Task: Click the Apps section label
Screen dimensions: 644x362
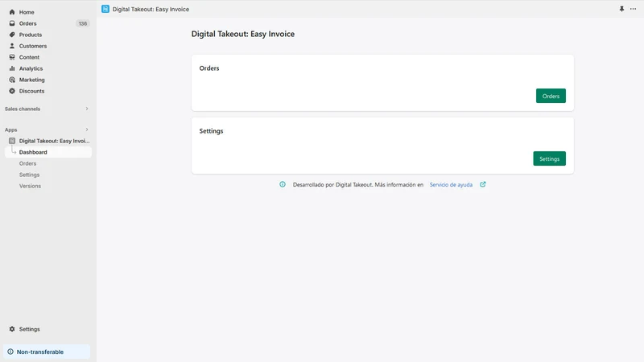Action: [x=11, y=130]
